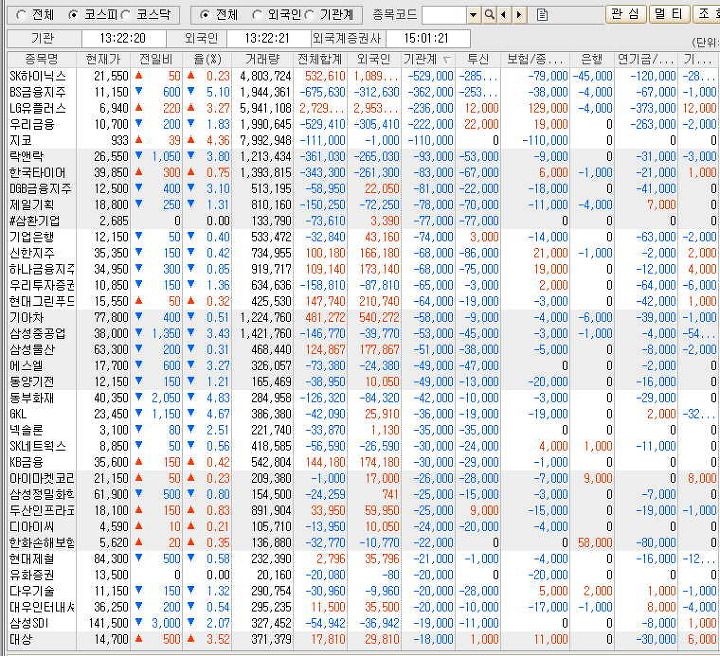Click the 기관계 column sort arrow
This screenshot has height=656, width=720.
coord(446,60)
